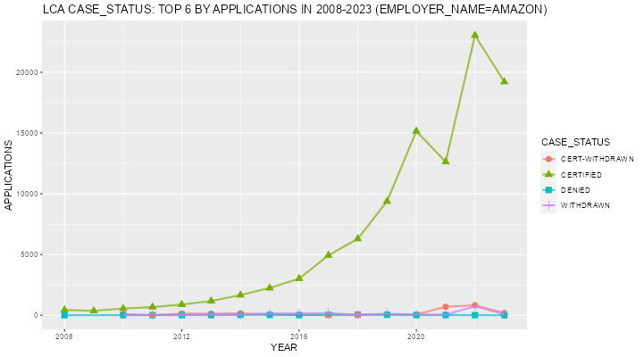
Task: Select the CERTIFIED peak triangle at 2022
Action: click(x=475, y=35)
